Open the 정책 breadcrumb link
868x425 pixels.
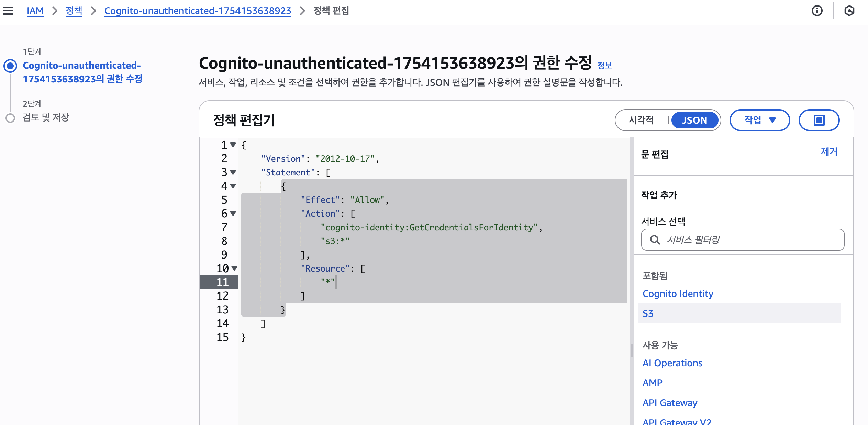(74, 11)
